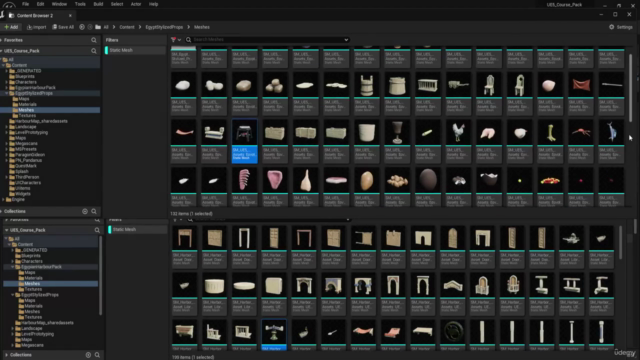Select the Widgets folder
This screenshot has width=640, height=360.
tap(23, 194)
